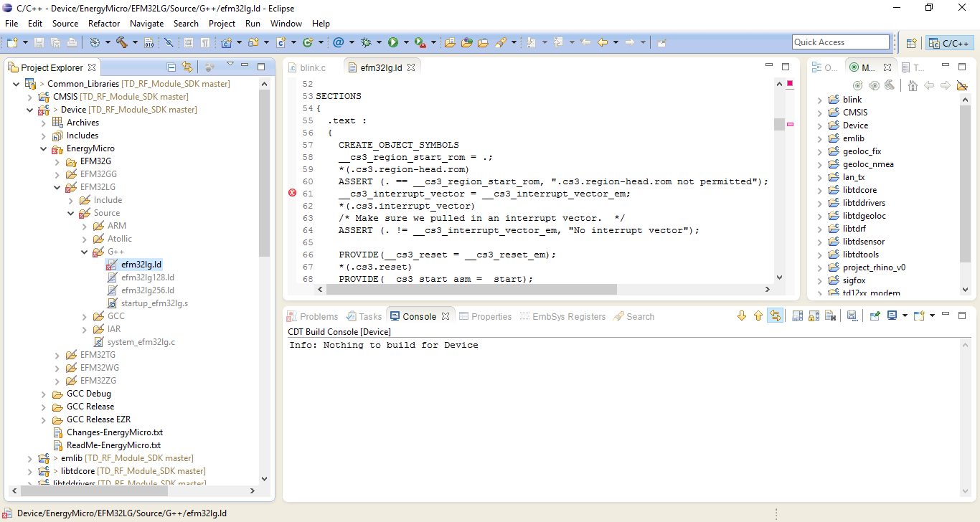
Task: Click the Clear Console icon
Action: (830, 315)
